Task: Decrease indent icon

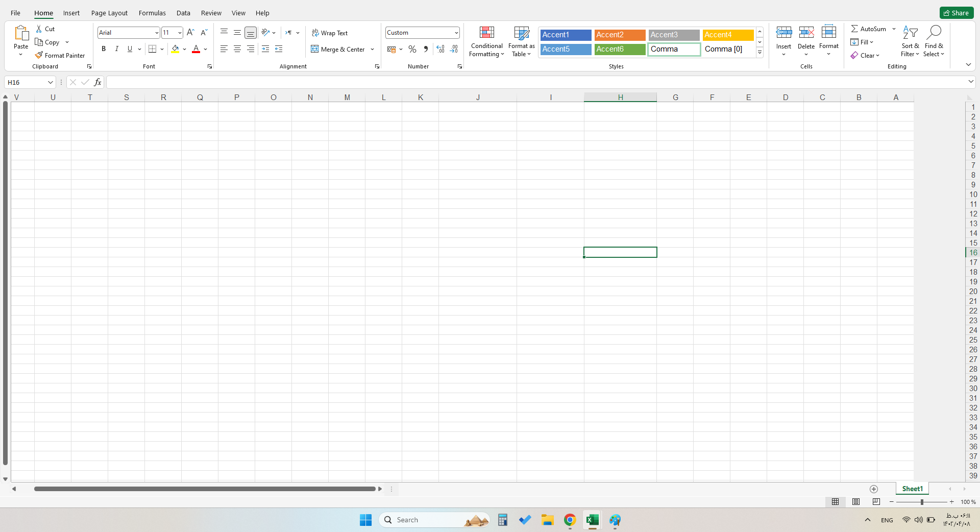Action: pos(265,49)
